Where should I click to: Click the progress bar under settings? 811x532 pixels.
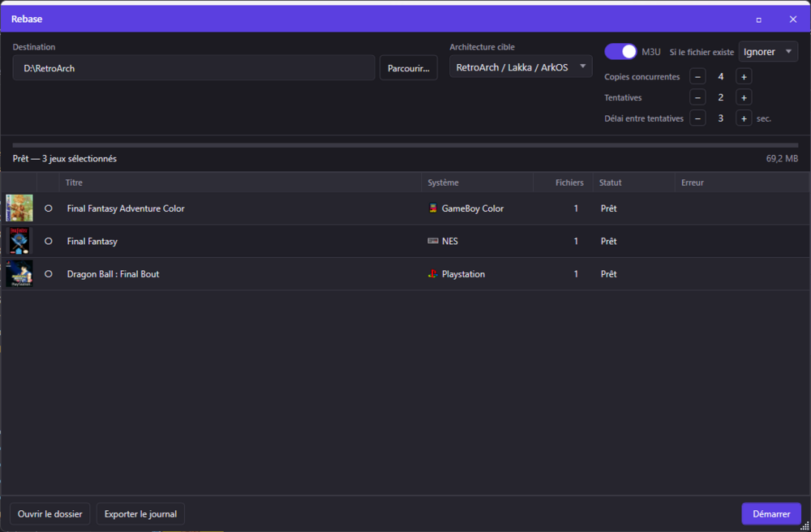(405, 145)
